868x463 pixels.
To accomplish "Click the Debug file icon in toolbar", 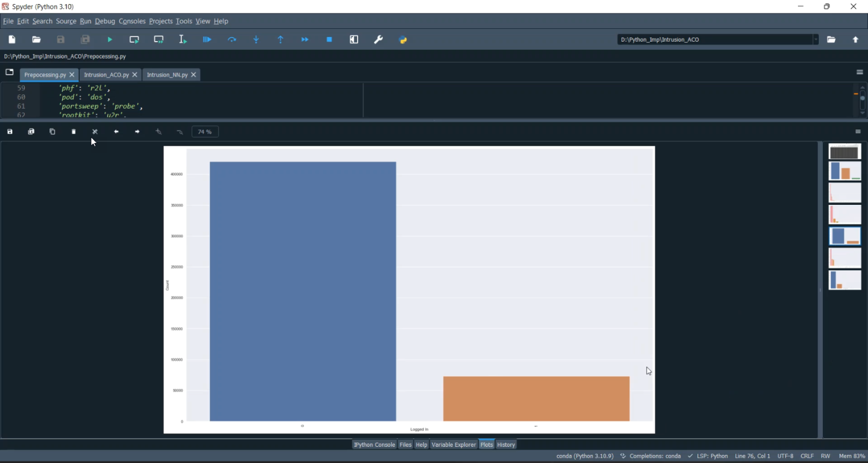I will click(207, 40).
